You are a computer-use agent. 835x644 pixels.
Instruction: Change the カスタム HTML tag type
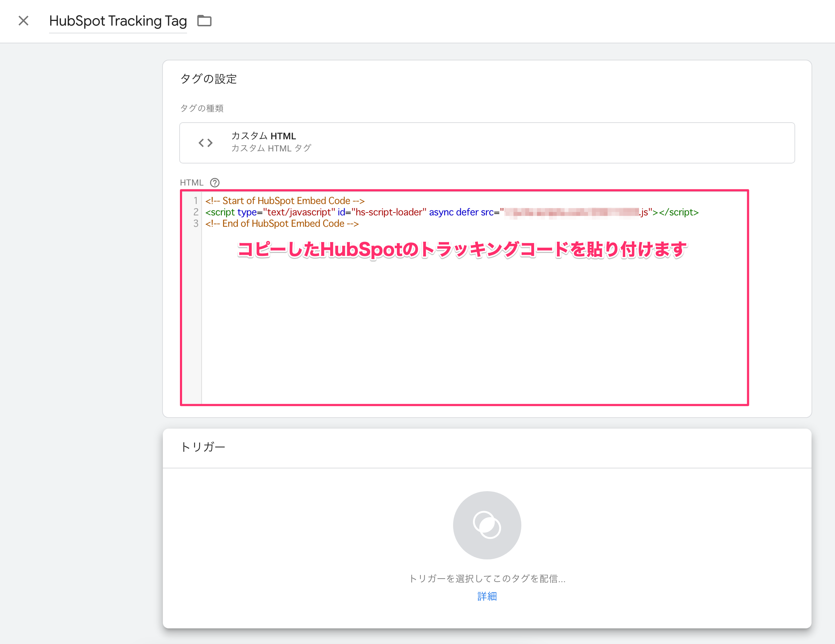(487, 143)
